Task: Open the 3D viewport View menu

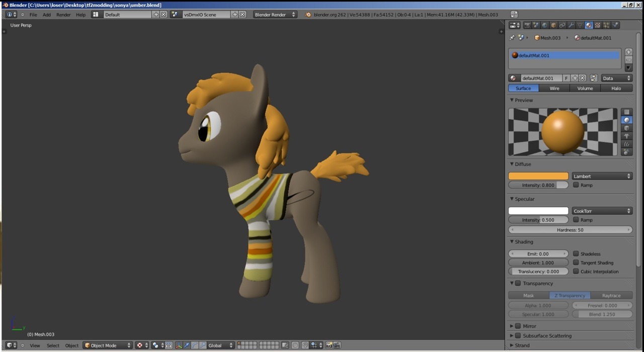Action: coord(35,345)
